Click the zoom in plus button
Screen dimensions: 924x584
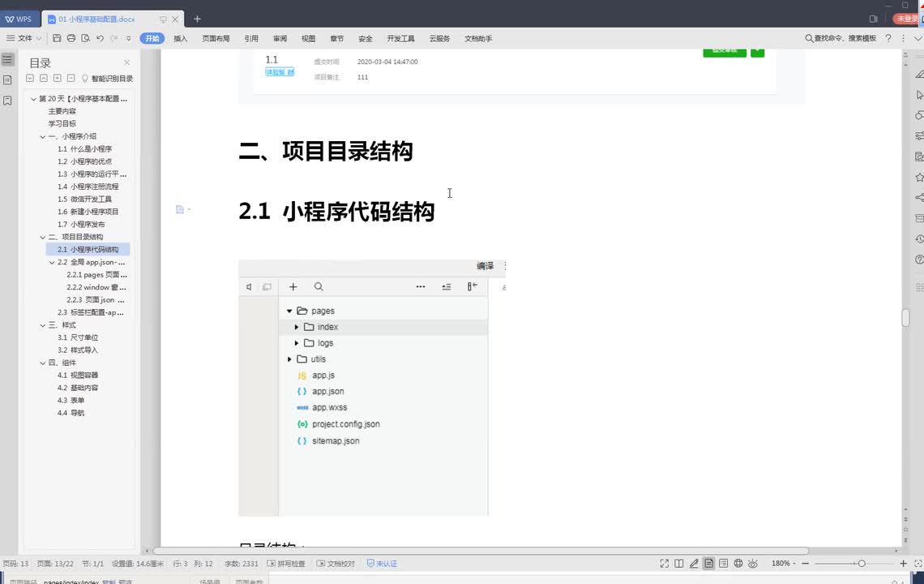tap(904, 564)
